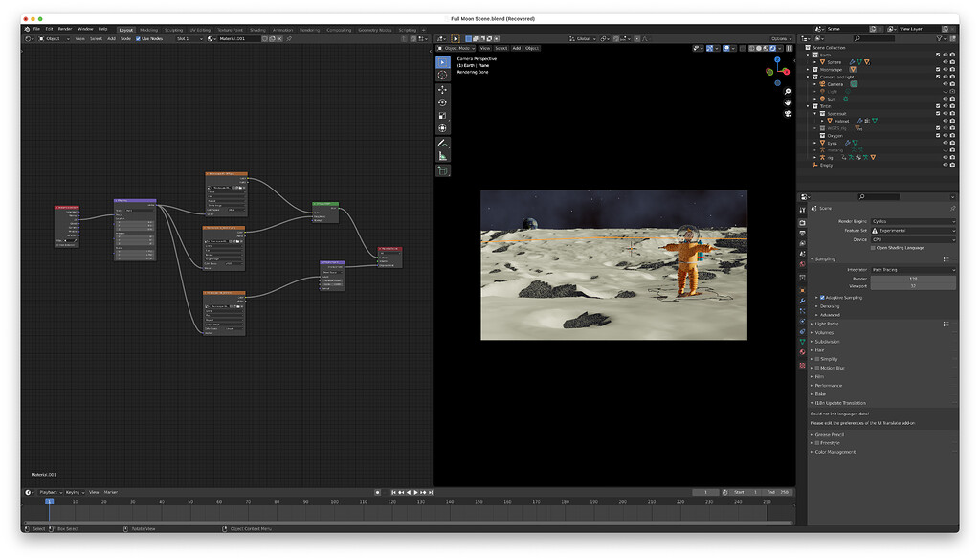Click the viewport pan hand icon

pos(788,102)
